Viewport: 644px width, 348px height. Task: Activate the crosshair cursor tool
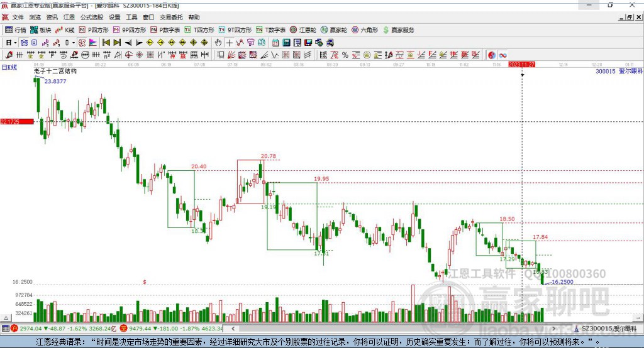click(x=229, y=43)
